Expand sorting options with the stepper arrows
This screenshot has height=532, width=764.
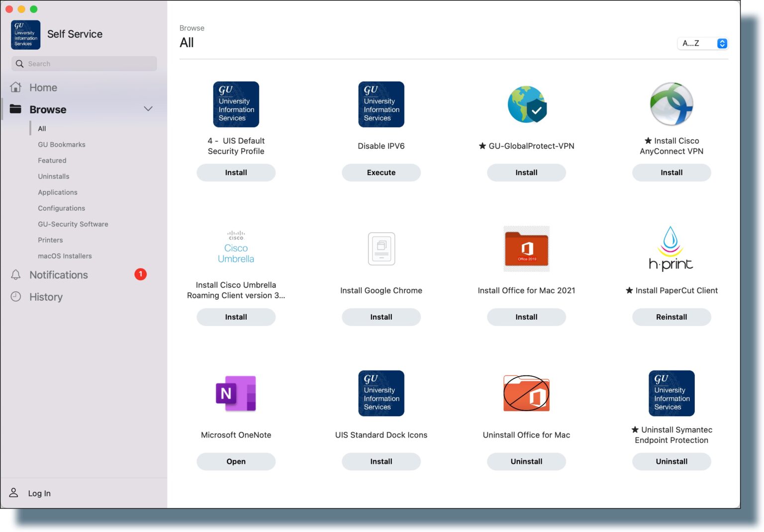(x=722, y=43)
